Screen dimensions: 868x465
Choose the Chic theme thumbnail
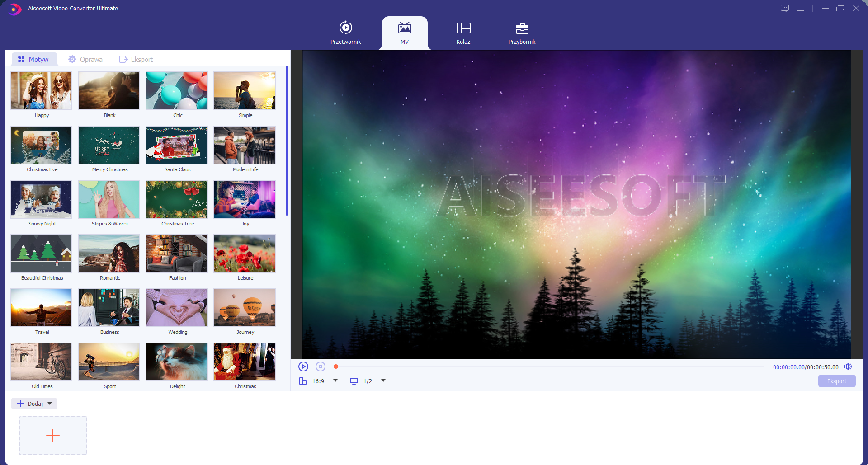click(x=177, y=91)
